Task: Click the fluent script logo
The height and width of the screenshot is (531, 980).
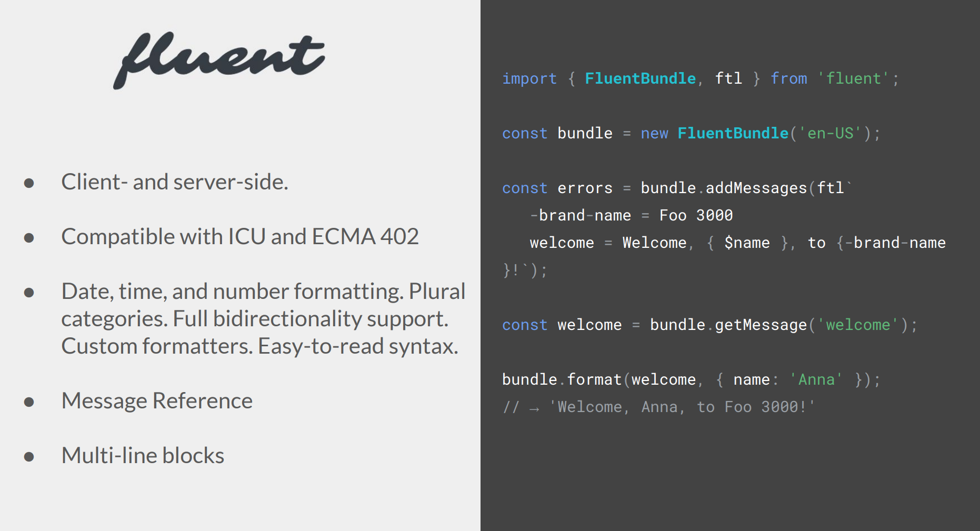Action: point(218,60)
